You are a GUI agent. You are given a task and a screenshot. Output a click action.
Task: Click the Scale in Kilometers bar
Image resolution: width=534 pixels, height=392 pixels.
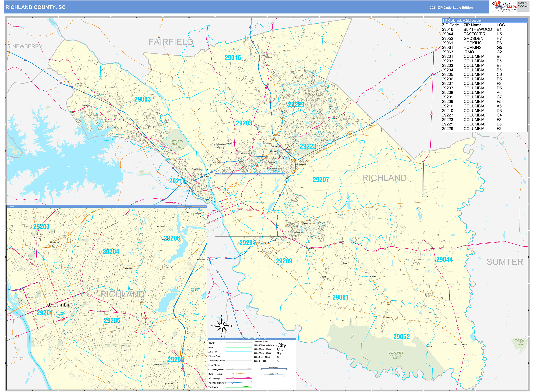click(x=274, y=369)
